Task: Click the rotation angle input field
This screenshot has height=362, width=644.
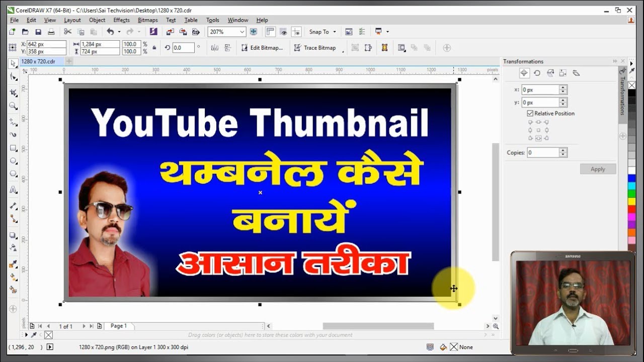Action: (x=183, y=48)
